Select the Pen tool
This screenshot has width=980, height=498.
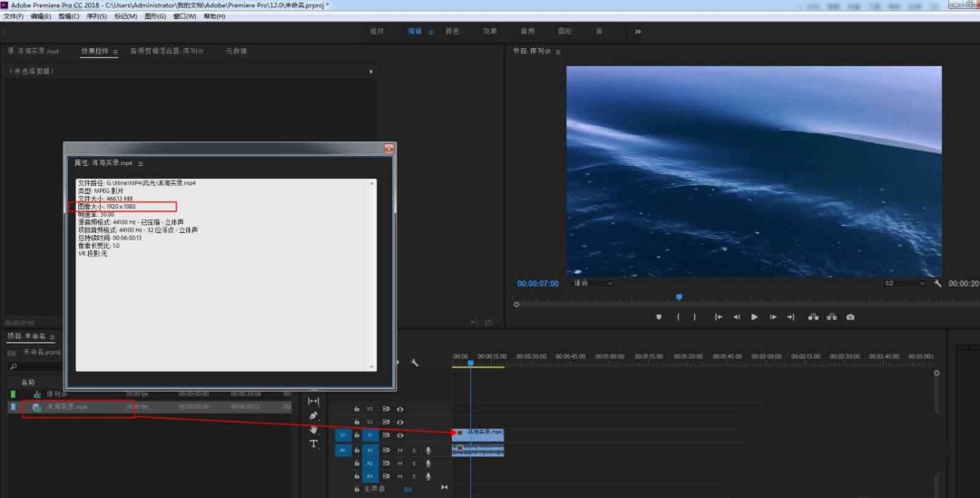(x=314, y=415)
